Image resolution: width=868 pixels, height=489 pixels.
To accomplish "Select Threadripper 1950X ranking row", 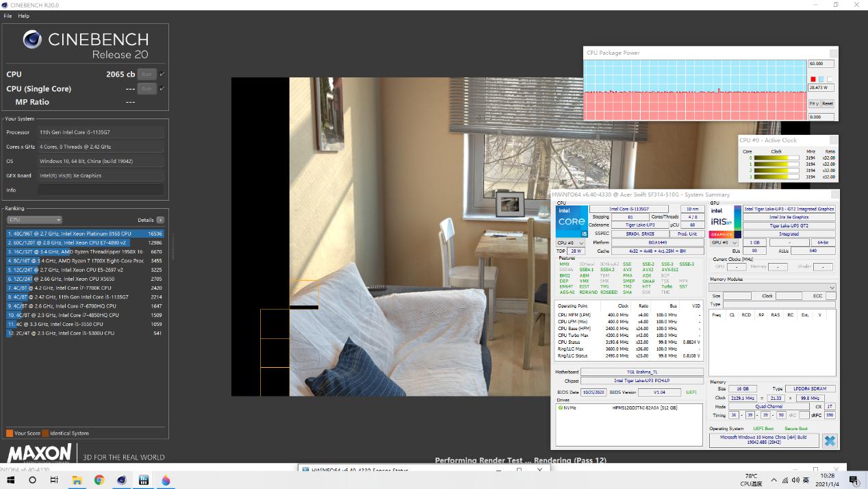I will (85, 251).
